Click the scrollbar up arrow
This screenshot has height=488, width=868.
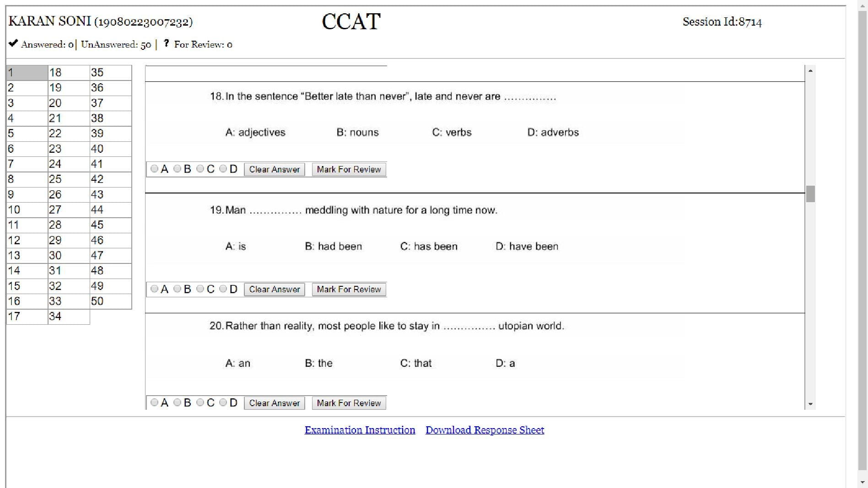[811, 70]
